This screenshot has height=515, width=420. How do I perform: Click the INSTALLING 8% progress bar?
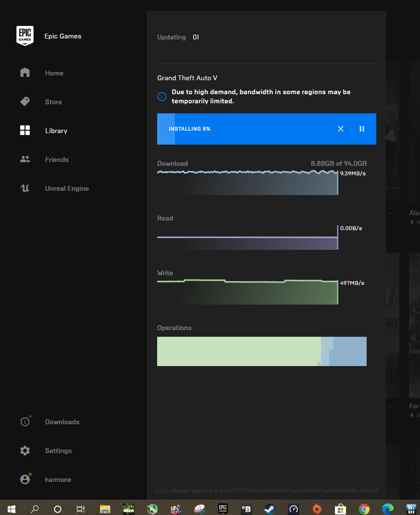click(267, 129)
